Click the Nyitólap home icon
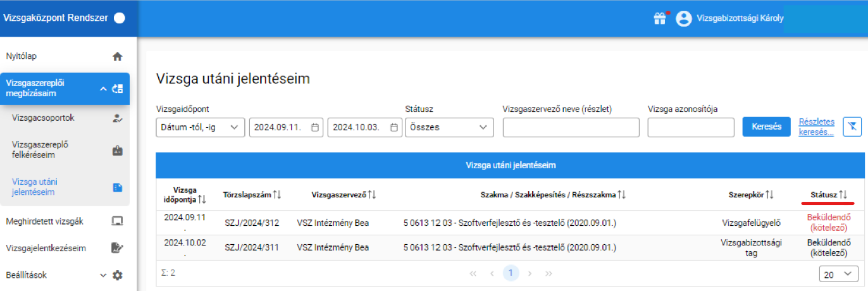 point(117,56)
